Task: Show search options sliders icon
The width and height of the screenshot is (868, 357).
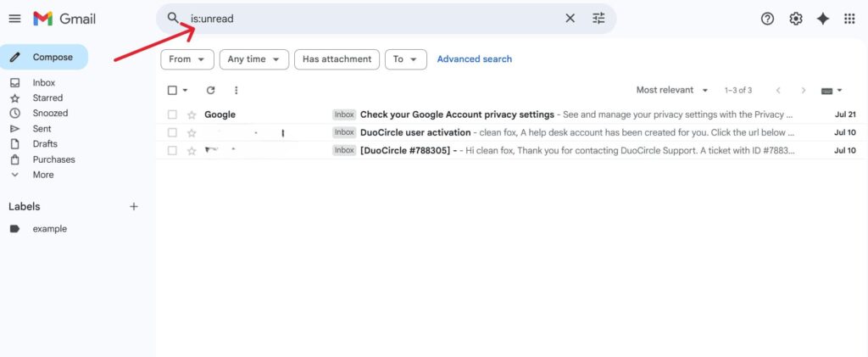Action: 598,19
